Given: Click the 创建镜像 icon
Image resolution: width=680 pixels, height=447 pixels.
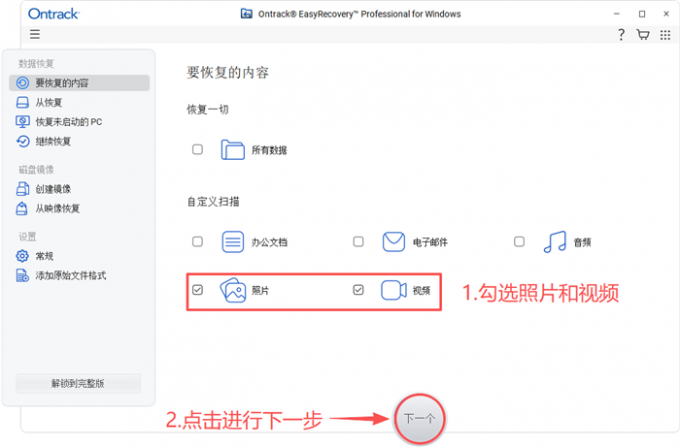Looking at the screenshot, I should [x=23, y=189].
